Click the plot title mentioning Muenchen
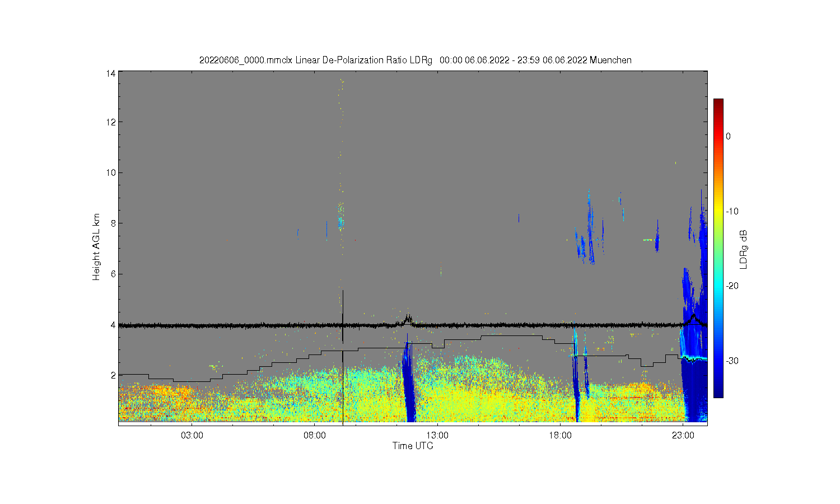Image resolution: width=840 pixels, height=504 pixels. click(416, 60)
